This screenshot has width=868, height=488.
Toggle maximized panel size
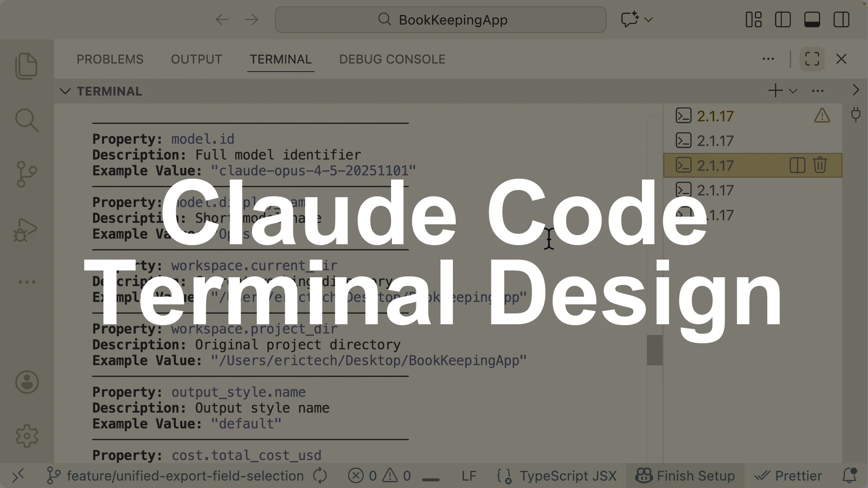click(812, 59)
